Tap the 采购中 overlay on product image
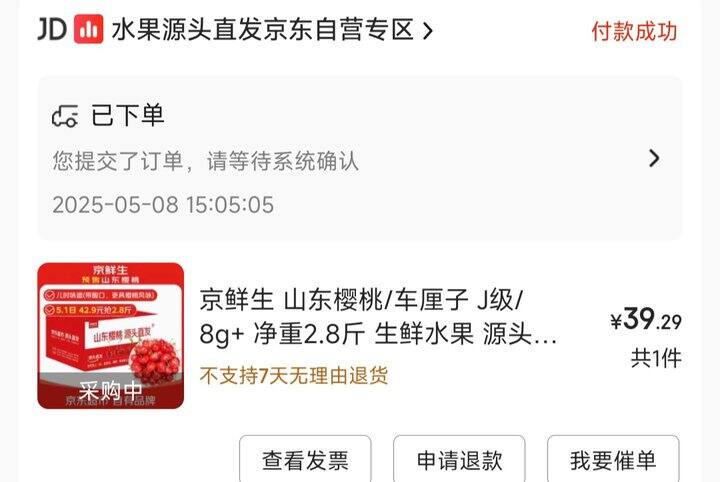The image size is (720, 482). pyautogui.click(x=111, y=391)
